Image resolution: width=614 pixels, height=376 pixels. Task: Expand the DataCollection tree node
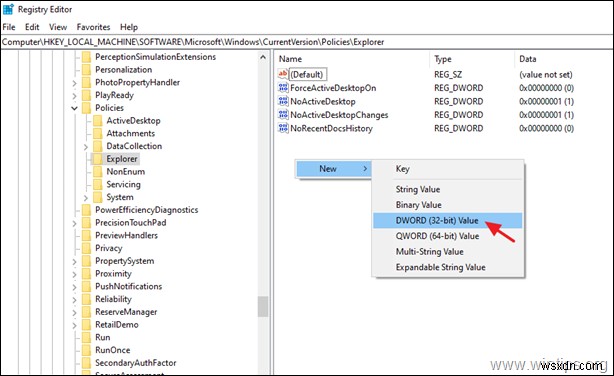point(85,147)
